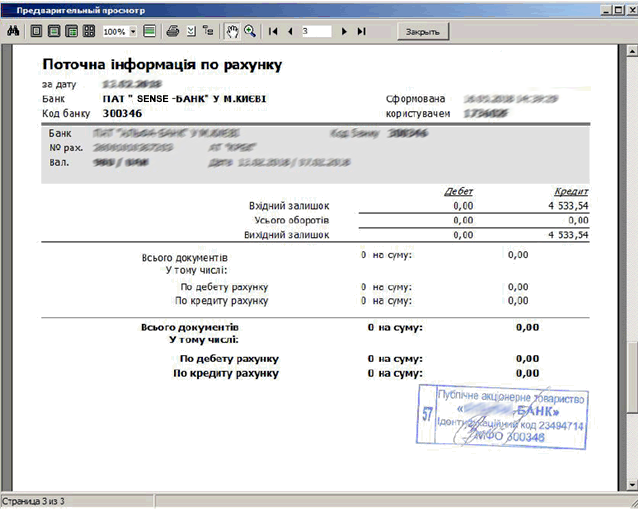Go to the previous page
The height and width of the screenshot is (510, 638).
pyautogui.click(x=290, y=31)
